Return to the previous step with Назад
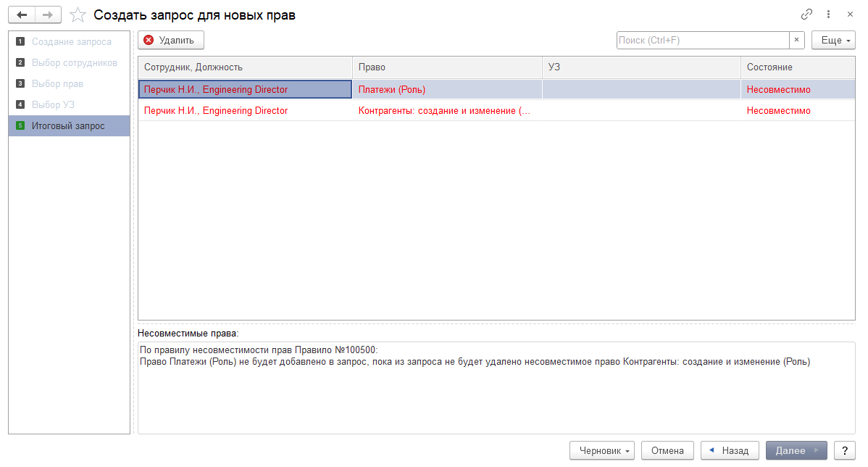 730,450
